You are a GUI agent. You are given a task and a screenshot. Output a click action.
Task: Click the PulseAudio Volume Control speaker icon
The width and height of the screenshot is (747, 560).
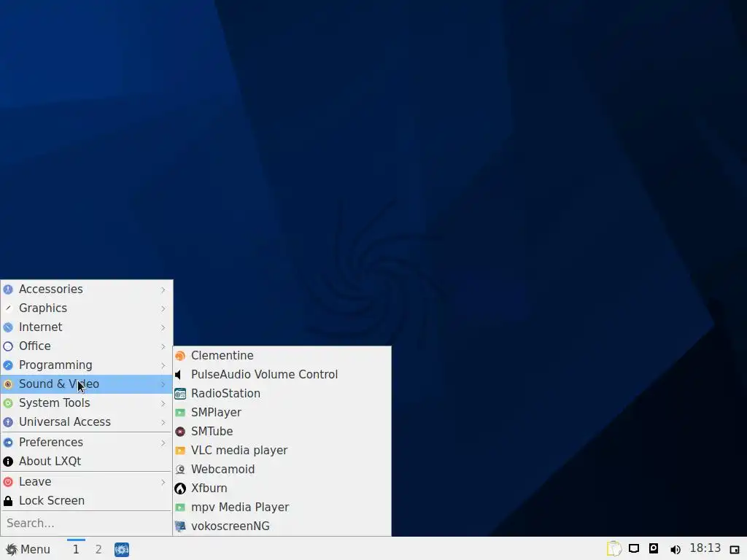pos(180,375)
